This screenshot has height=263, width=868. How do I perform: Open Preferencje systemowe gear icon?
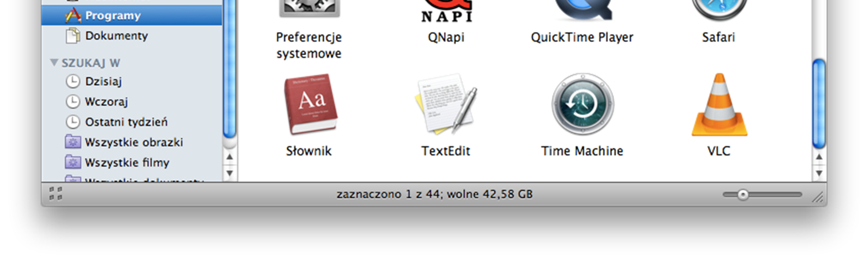tap(309, 9)
